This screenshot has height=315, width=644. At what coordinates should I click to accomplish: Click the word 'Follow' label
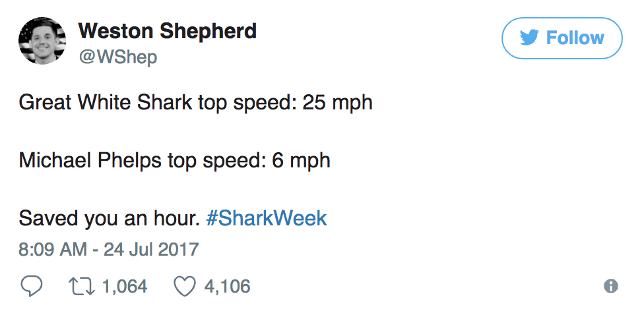[575, 38]
